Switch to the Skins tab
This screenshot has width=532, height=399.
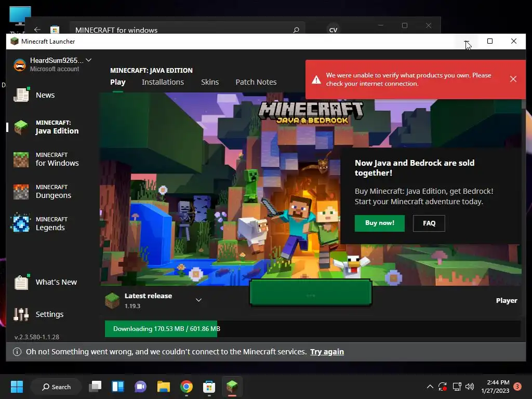(x=210, y=82)
